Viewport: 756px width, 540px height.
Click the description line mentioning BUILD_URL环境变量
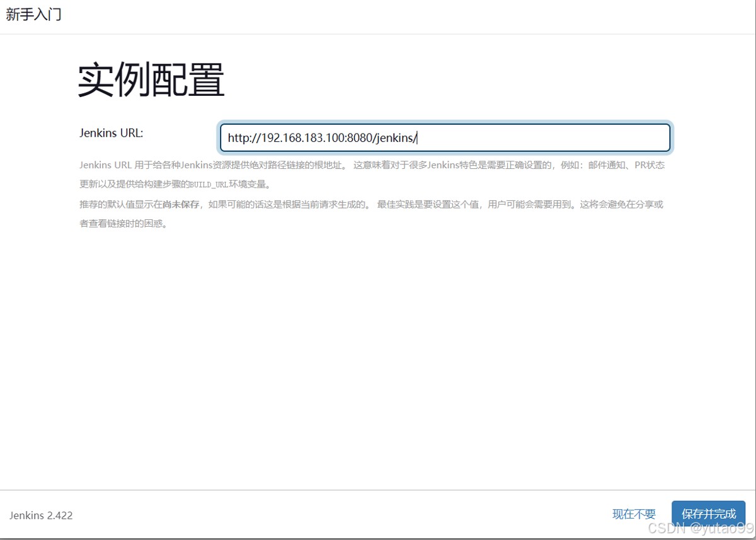point(175,185)
